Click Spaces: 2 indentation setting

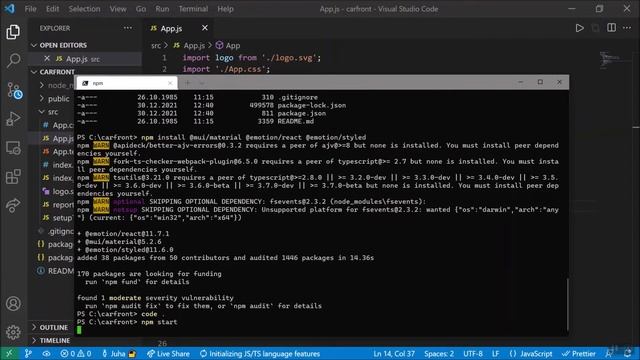coord(439,353)
